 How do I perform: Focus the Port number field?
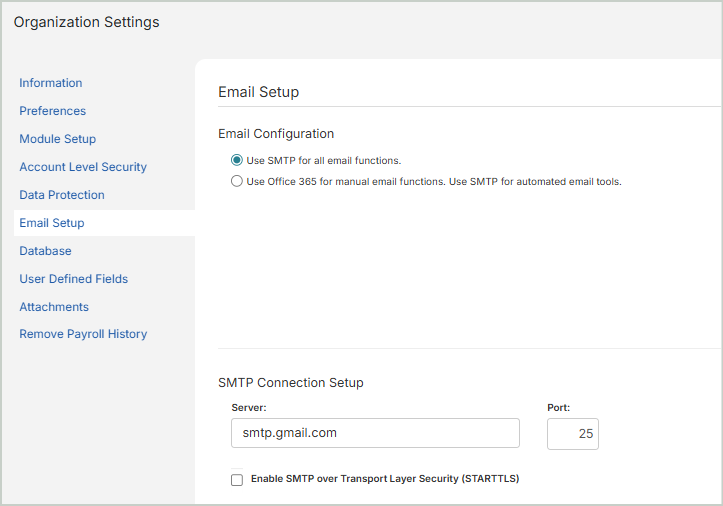[x=572, y=434]
